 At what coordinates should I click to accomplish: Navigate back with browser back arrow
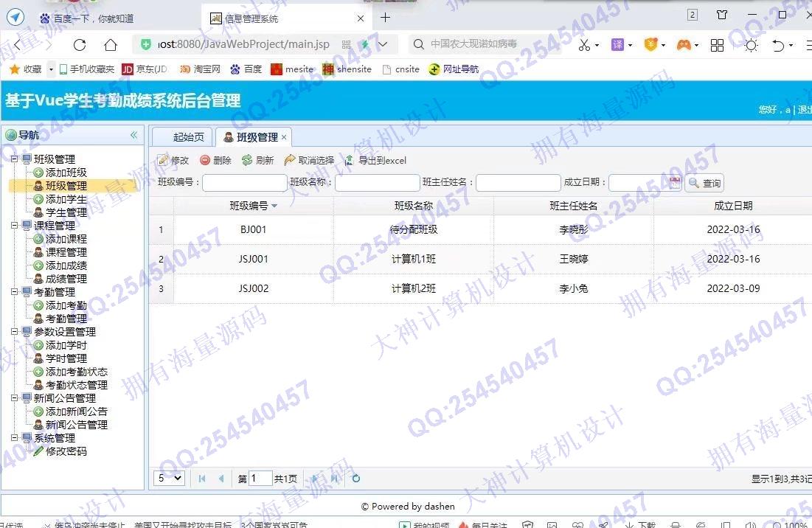pos(18,45)
